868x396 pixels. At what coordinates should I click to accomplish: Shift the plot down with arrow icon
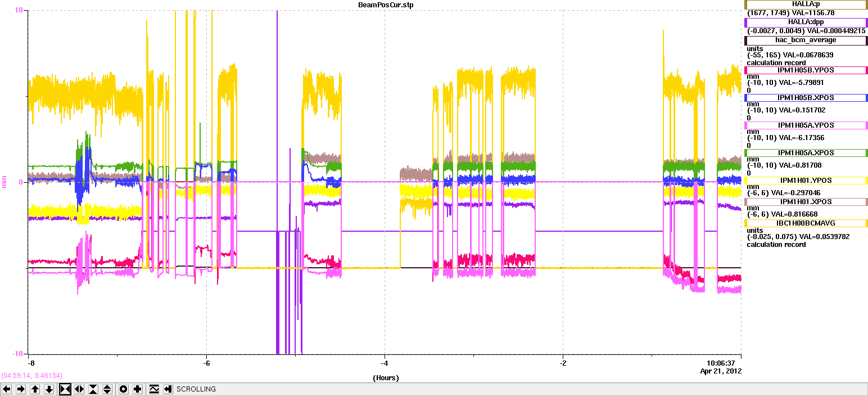[49, 389]
